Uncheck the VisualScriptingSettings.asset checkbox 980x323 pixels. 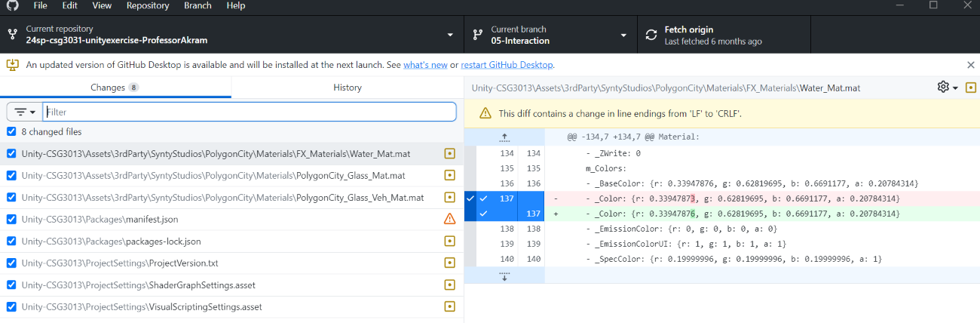[11, 307]
